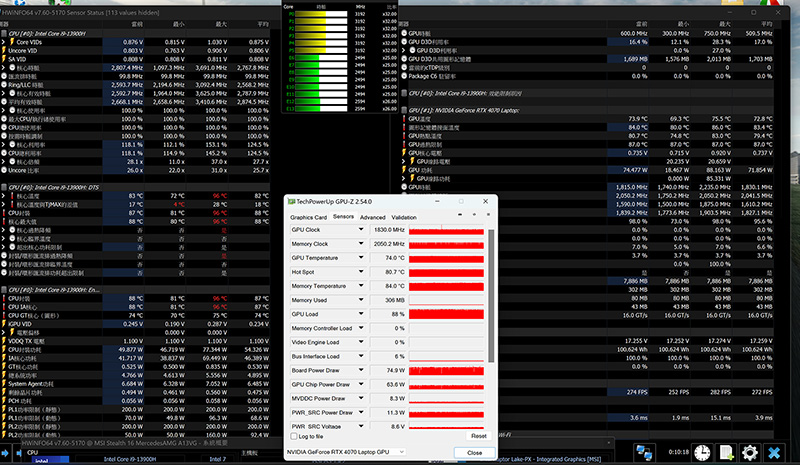This screenshot has width=800, height=465.
Task: Click the icon beside the Uncore ratio row
Action: (x=4, y=170)
